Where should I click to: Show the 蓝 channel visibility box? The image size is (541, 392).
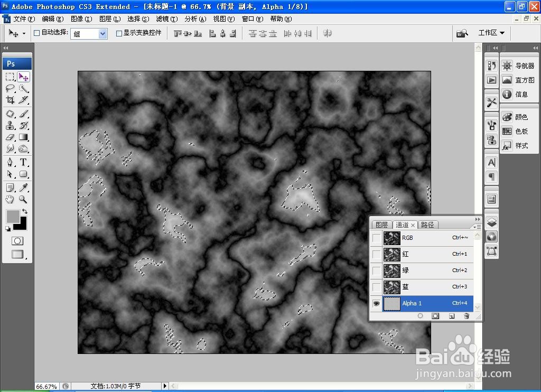tap(376, 287)
